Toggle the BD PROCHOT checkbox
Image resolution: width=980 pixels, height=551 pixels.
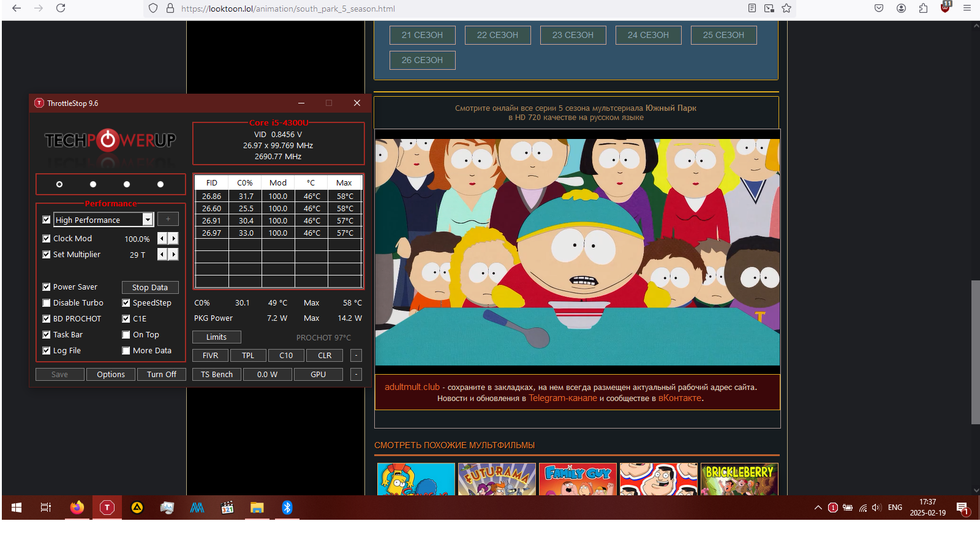(46, 319)
